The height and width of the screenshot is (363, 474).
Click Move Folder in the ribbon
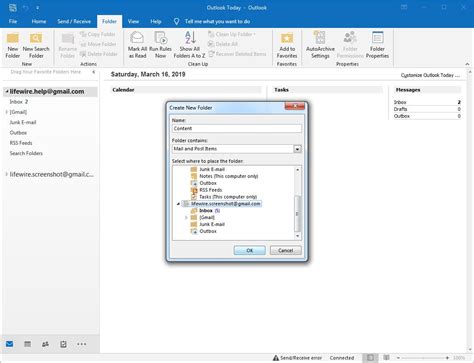pos(98,44)
